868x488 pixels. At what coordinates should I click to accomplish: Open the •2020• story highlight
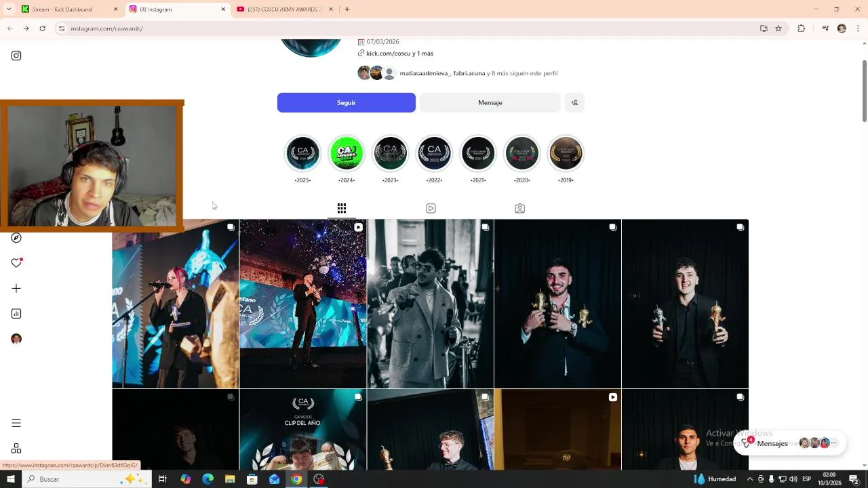coord(521,153)
